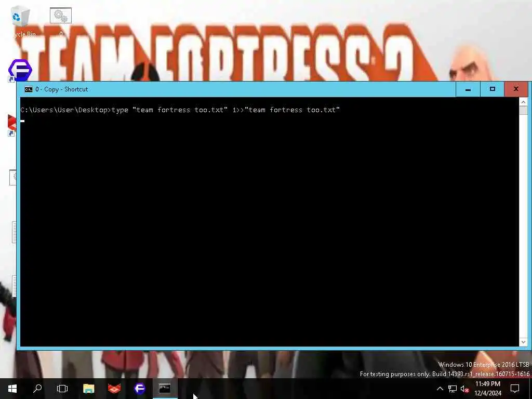Show hidden system tray icons
The image size is (532, 399).
click(440, 389)
